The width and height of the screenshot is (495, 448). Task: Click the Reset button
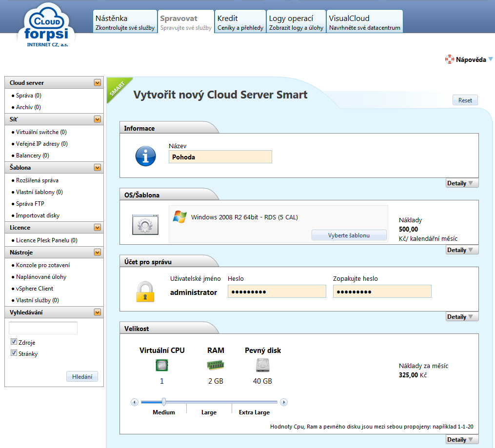point(465,100)
